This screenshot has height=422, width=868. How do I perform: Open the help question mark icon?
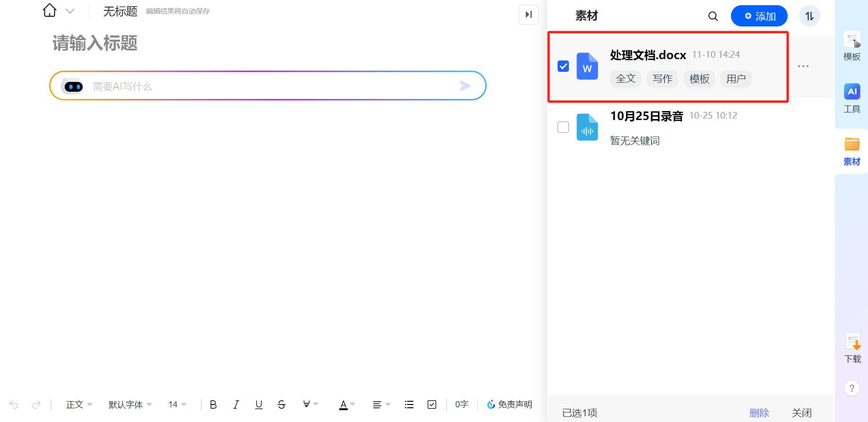(x=851, y=388)
